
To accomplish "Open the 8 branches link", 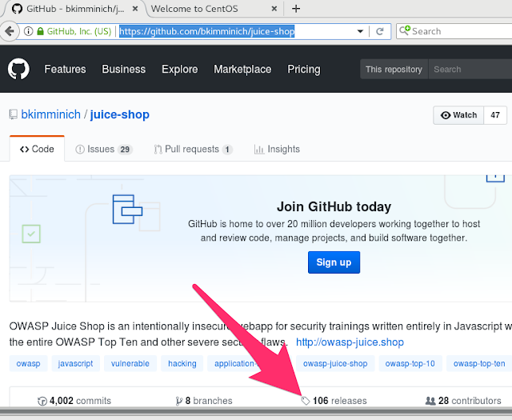I will click(204, 401).
